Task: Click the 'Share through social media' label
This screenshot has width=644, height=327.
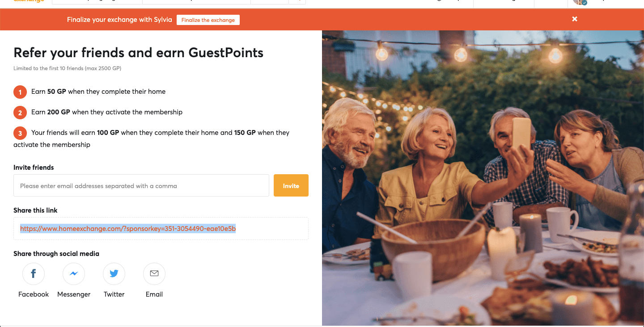Action: click(x=56, y=254)
